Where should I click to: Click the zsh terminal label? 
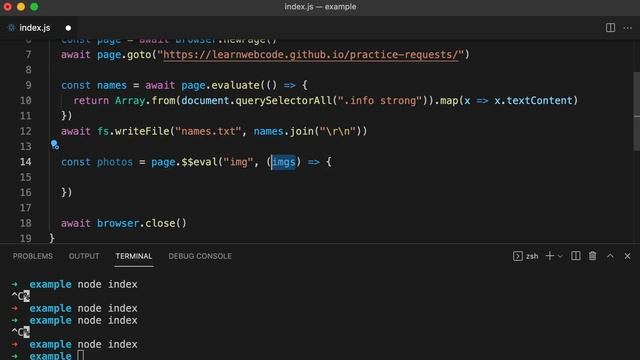pyautogui.click(x=532, y=256)
